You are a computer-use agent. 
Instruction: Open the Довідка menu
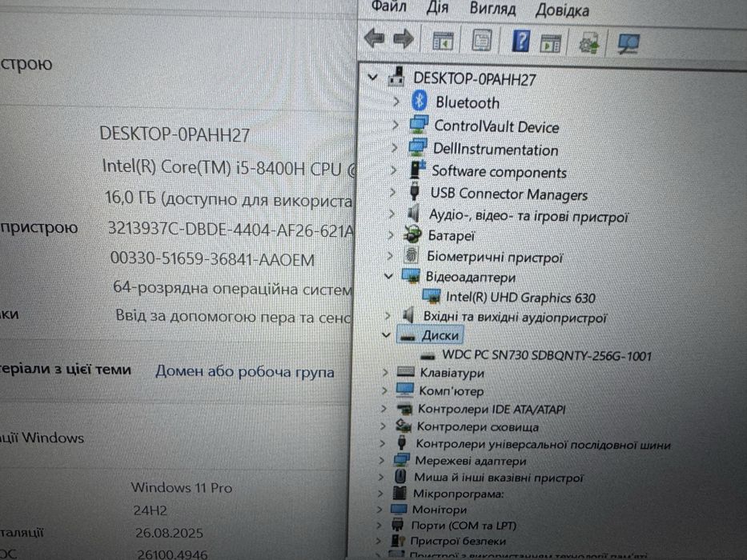coord(562,10)
